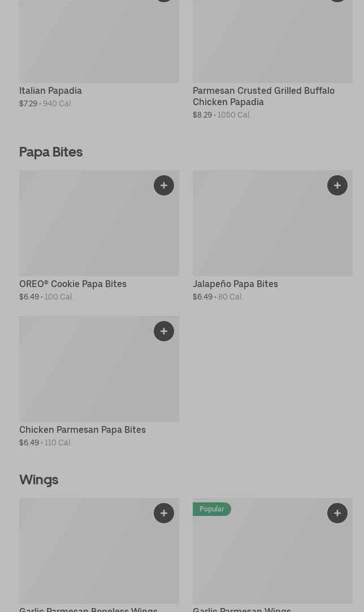Tap plus icon on Chicken Parmesan Papa Bites

click(164, 331)
